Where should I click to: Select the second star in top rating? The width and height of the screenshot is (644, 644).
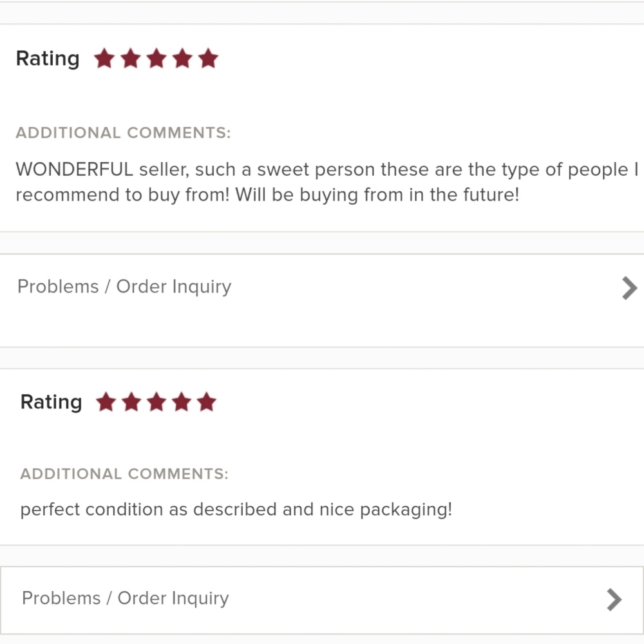[x=131, y=58]
